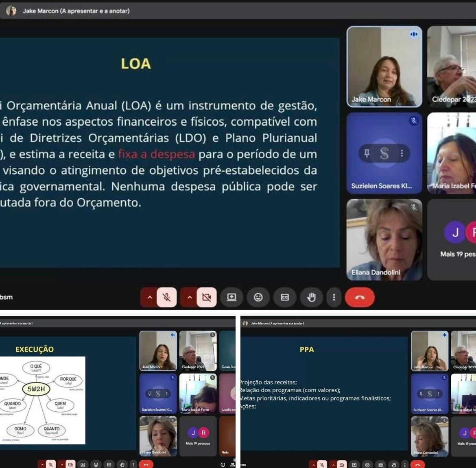The width and height of the screenshot is (476, 468).
Task: Click "Relação dos programas (com valores);" line
Action: pyautogui.click(x=290, y=390)
